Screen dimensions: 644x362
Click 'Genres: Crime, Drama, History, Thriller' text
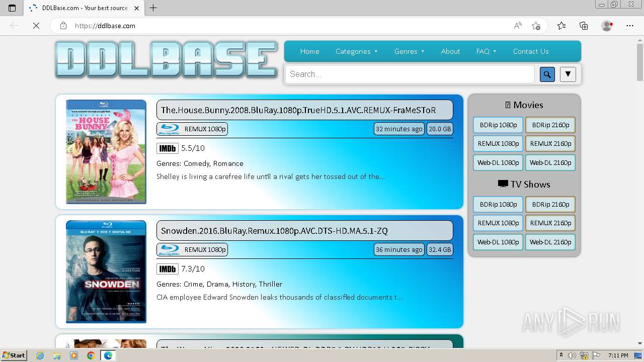tap(219, 284)
